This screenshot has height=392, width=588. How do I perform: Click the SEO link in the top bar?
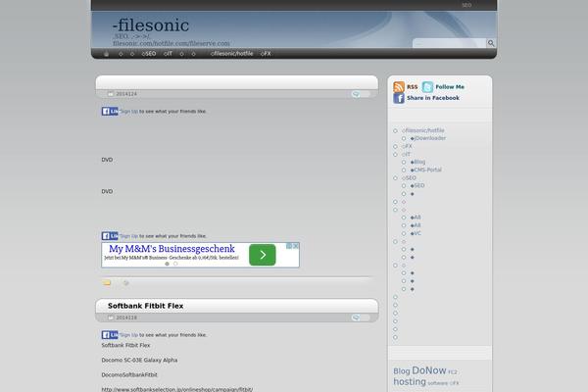(466, 5)
